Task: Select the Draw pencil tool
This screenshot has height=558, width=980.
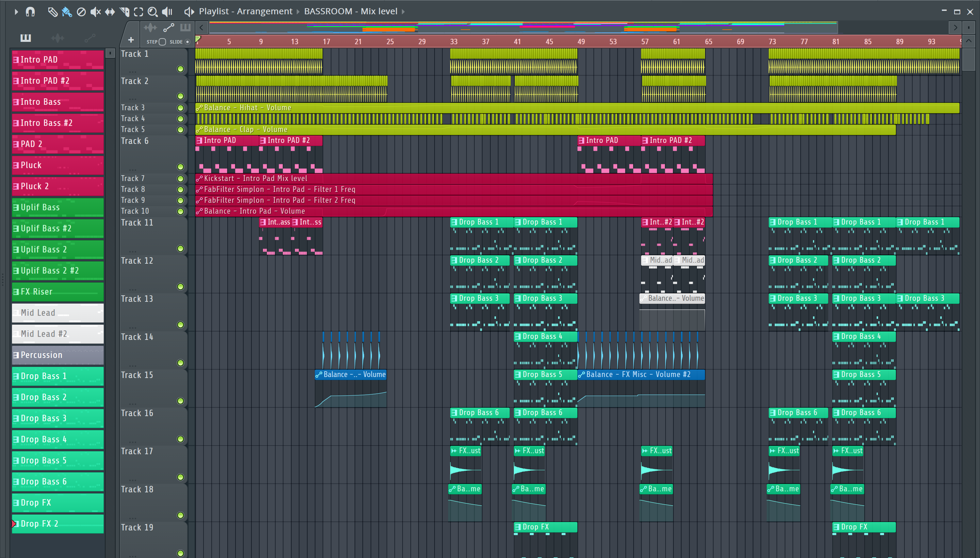Action: click(x=52, y=12)
